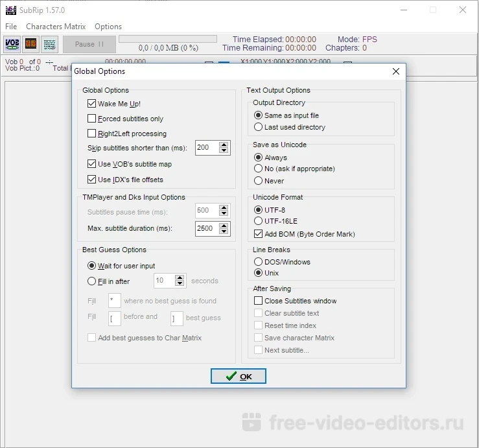Increase Subtitles pause time value
The width and height of the screenshot is (479, 448).
tap(224, 207)
